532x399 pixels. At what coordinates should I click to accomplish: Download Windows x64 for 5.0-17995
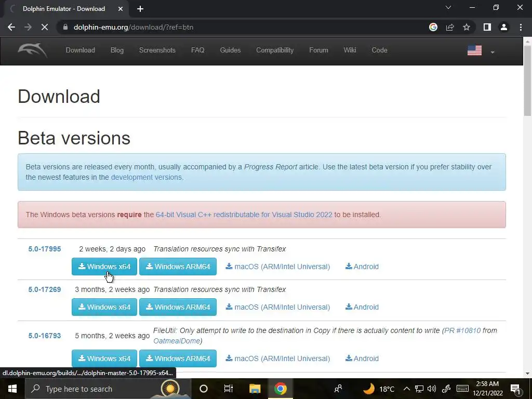pos(104,267)
